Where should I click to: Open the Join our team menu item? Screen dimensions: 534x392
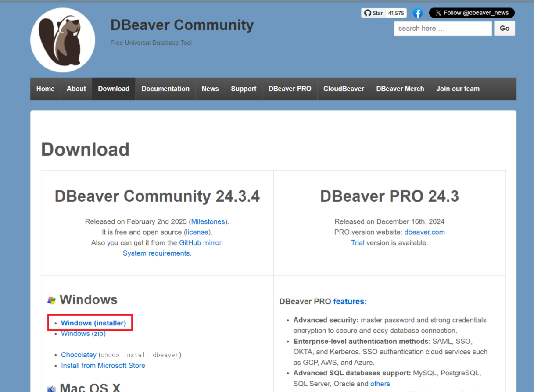(458, 89)
